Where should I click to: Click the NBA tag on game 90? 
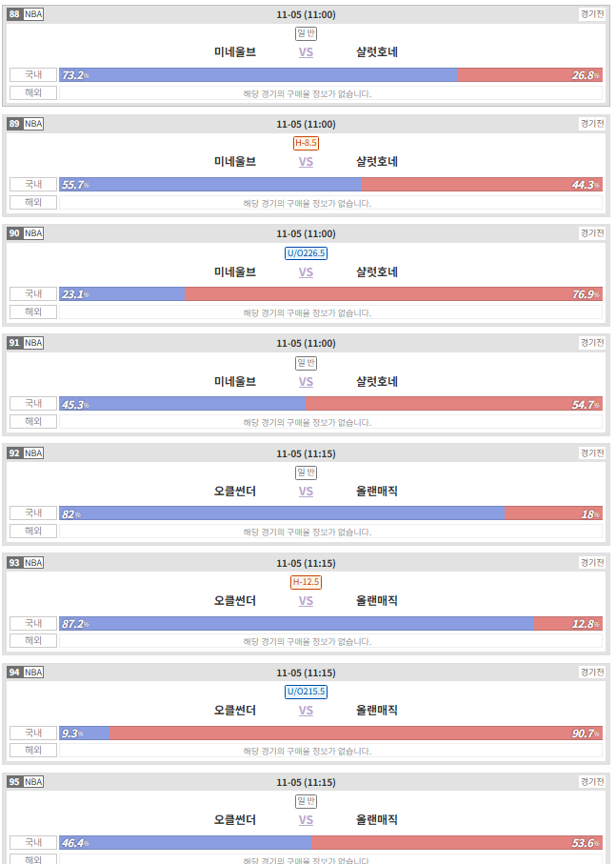coord(33,233)
